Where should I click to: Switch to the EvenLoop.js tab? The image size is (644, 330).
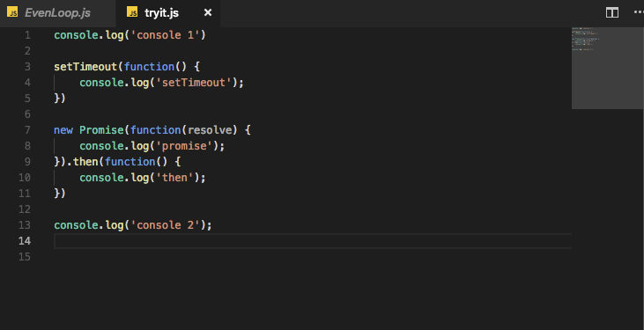[57, 13]
